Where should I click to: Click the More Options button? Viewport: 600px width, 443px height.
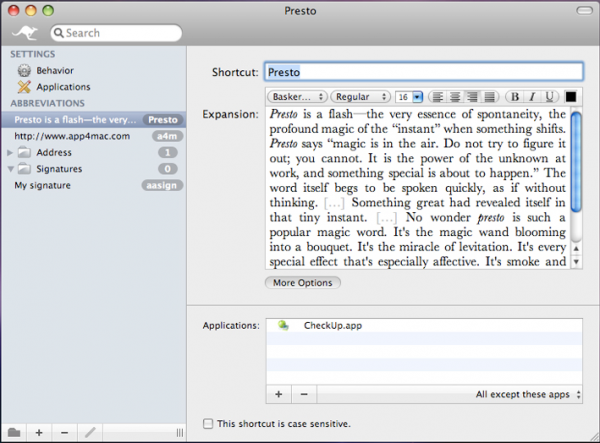coord(303,283)
